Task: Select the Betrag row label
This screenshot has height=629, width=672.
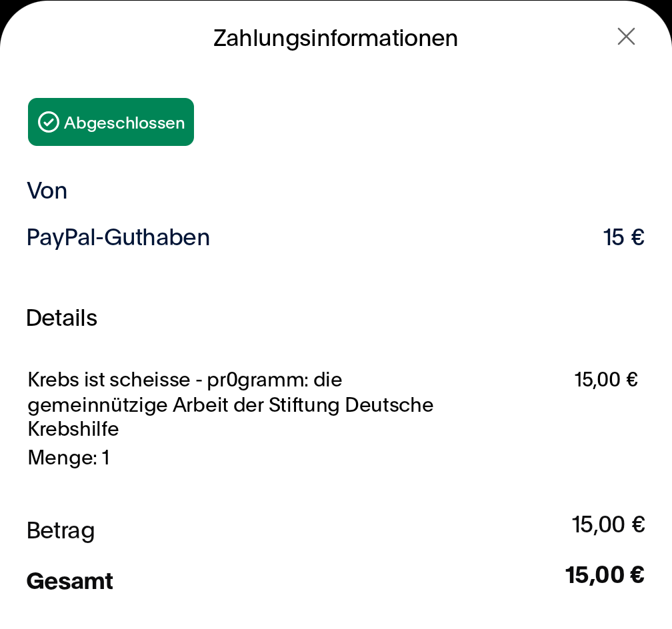Action: click(x=61, y=531)
